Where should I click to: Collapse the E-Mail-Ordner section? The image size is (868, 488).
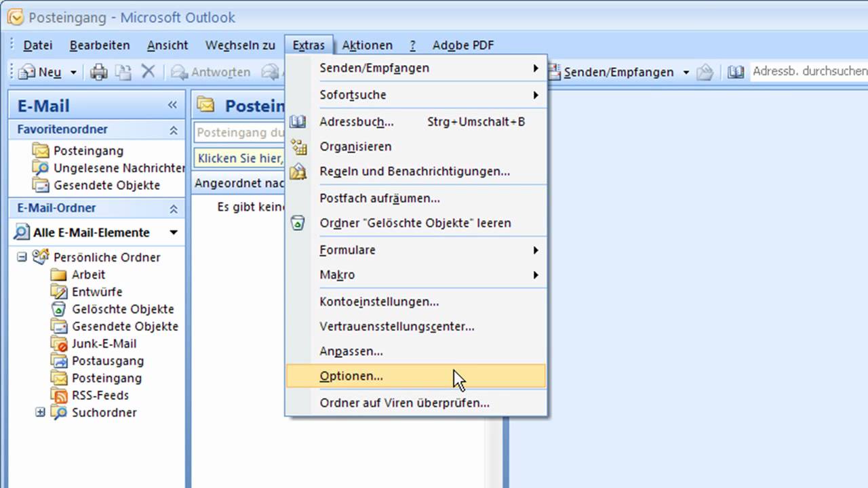[x=174, y=209]
